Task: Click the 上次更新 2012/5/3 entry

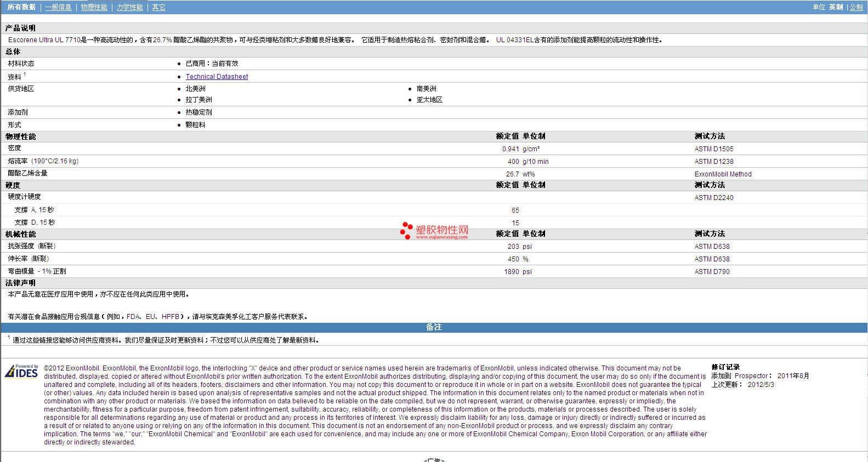Action: (743, 385)
